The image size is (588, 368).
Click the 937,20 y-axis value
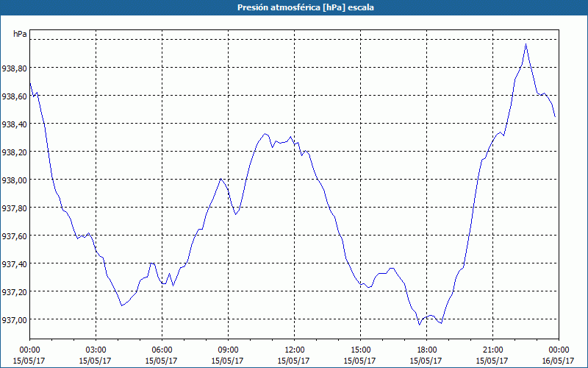click(15, 291)
